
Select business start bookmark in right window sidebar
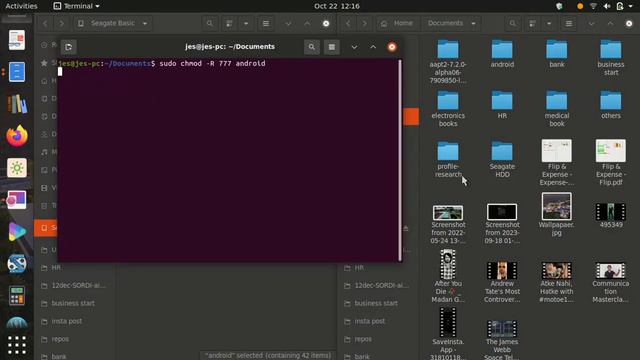click(378, 303)
